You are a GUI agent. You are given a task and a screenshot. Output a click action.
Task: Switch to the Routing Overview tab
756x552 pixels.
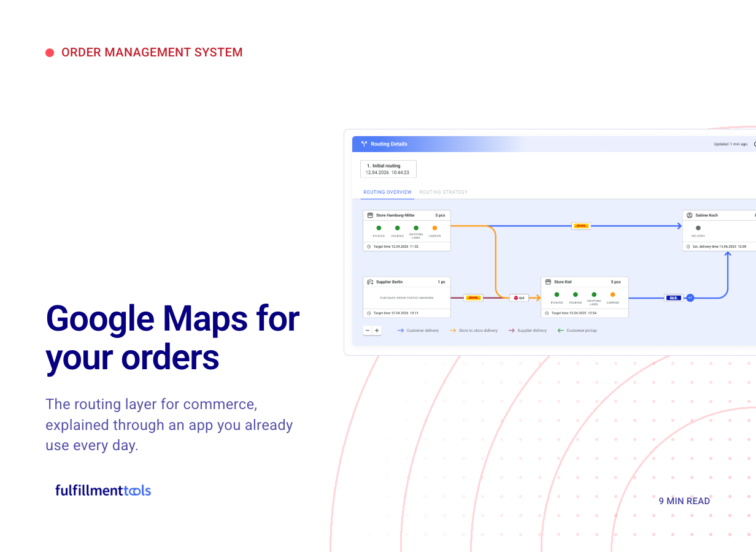[x=387, y=192]
